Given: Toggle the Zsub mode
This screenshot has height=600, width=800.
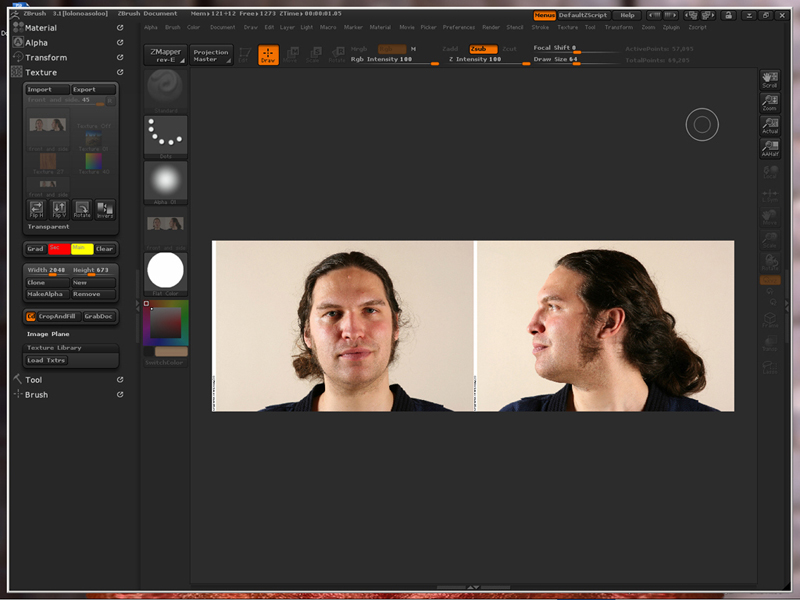Looking at the screenshot, I should click(x=483, y=48).
